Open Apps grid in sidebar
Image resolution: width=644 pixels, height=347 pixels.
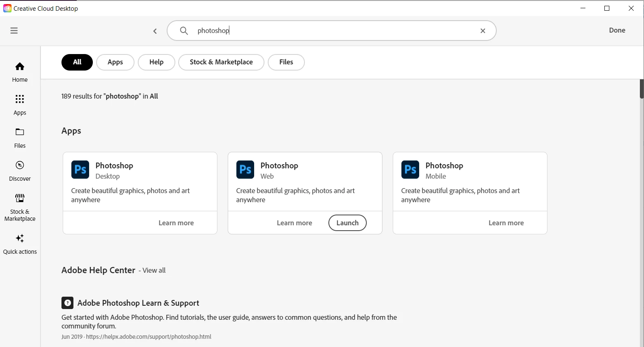click(x=20, y=105)
